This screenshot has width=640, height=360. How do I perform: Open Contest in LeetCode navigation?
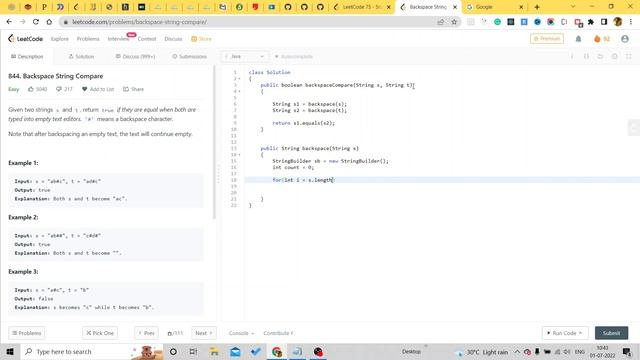click(x=147, y=39)
